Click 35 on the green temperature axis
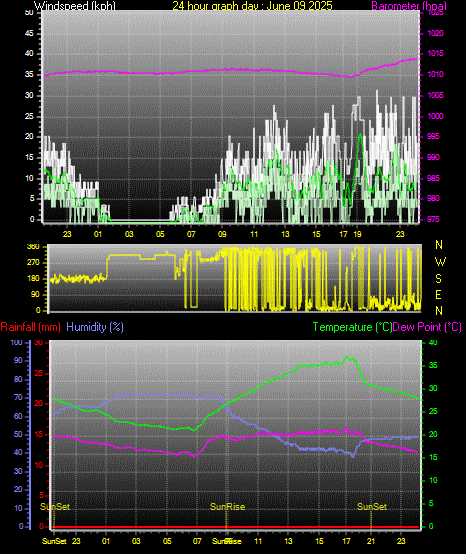Viewport: 466px width, 554px height. [433, 365]
